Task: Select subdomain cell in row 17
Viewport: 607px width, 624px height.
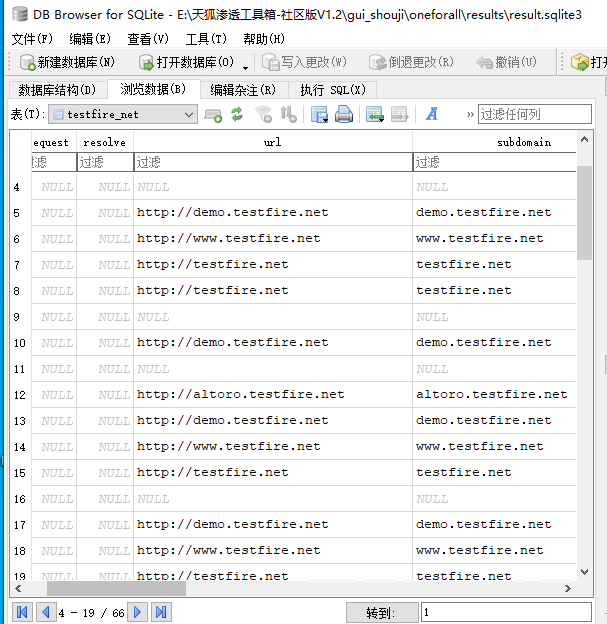Action: coord(494,525)
